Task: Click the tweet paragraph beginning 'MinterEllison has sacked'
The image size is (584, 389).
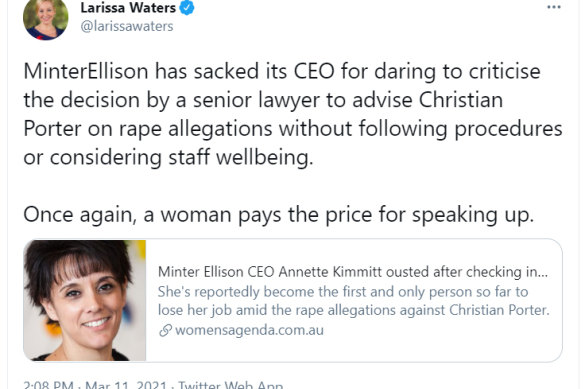Action: point(293,114)
